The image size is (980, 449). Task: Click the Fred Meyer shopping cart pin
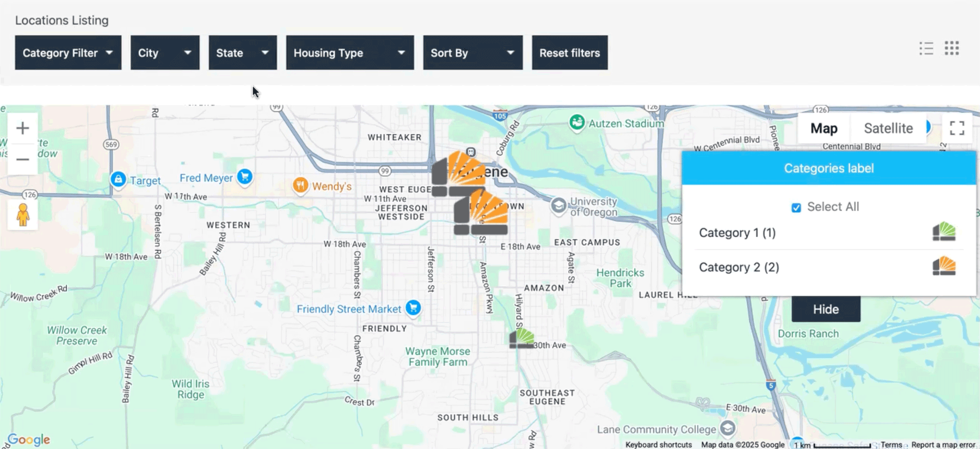tap(245, 176)
